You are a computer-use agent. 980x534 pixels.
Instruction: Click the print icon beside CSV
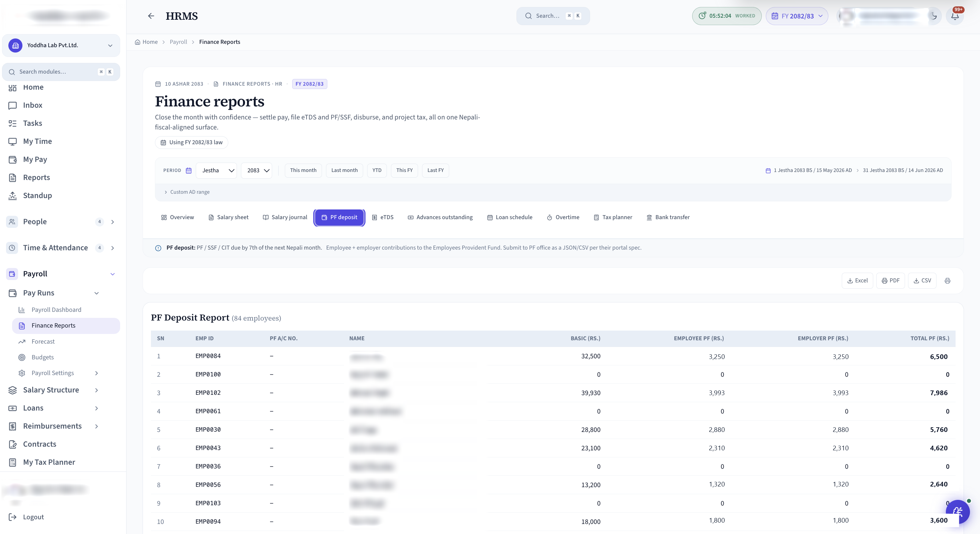point(947,281)
